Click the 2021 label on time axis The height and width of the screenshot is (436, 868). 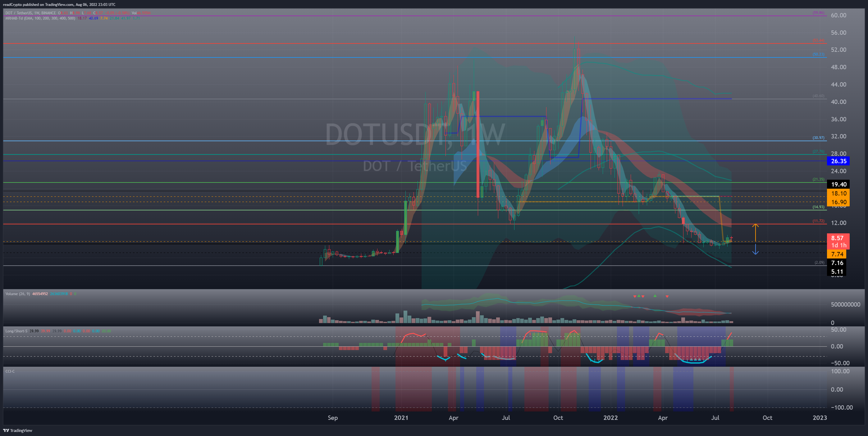click(401, 417)
